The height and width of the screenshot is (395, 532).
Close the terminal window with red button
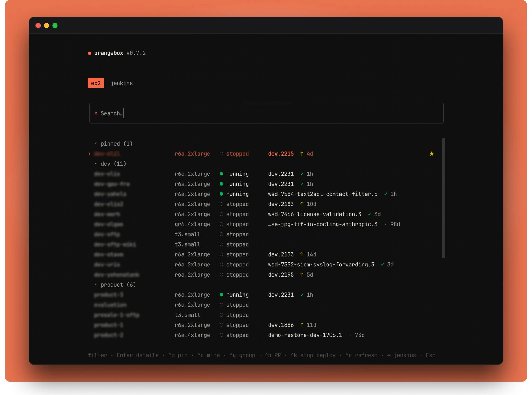(38, 25)
